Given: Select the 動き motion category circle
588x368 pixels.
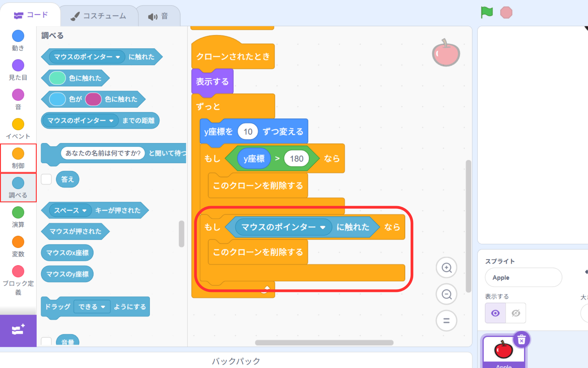Looking at the screenshot, I should [x=18, y=36].
